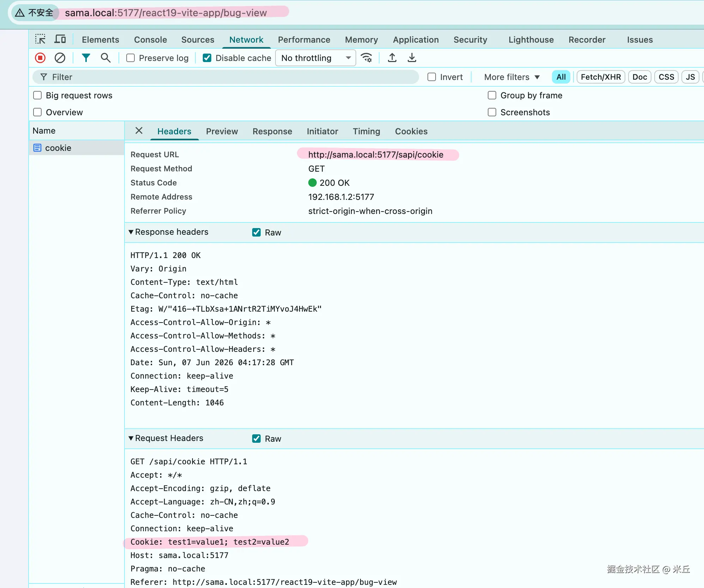Image resolution: width=704 pixels, height=588 pixels.
Task: Enable Screenshots capture checkbox
Action: 492,112
